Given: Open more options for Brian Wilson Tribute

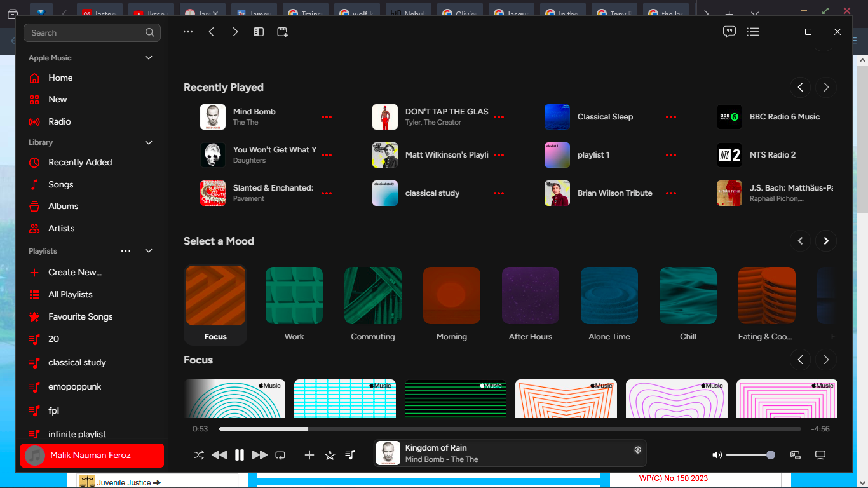Looking at the screenshot, I should [671, 193].
